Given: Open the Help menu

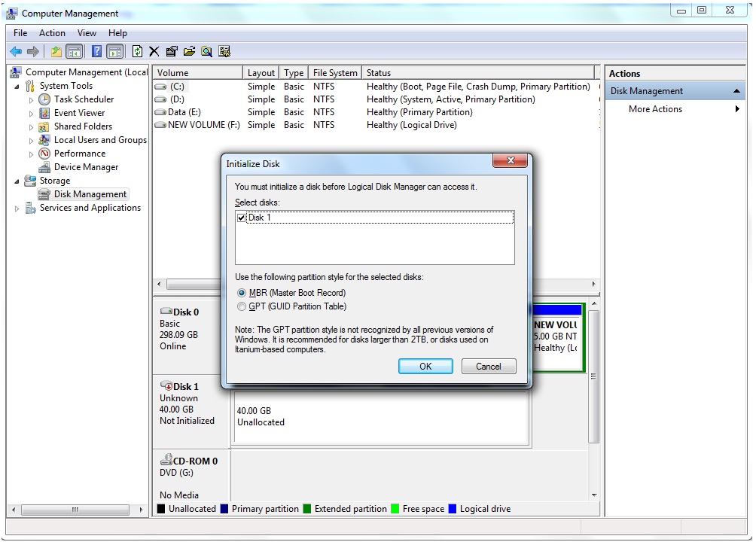Looking at the screenshot, I should click(x=117, y=33).
